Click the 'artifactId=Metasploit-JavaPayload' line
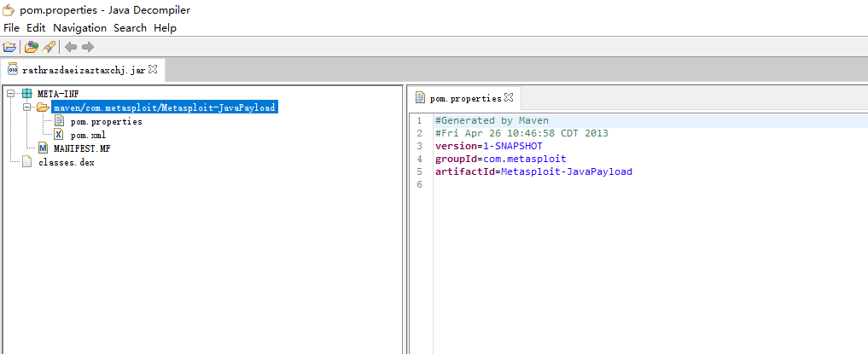This screenshot has height=354, width=868. point(533,171)
